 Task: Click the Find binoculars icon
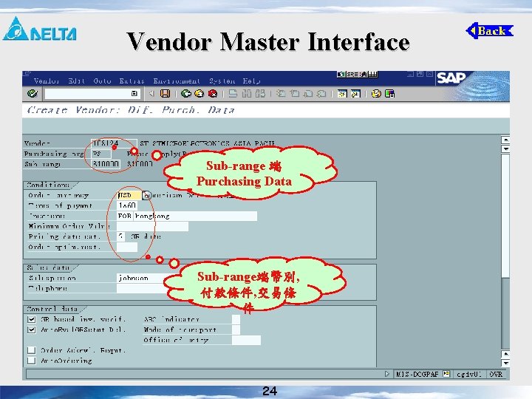(x=247, y=94)
